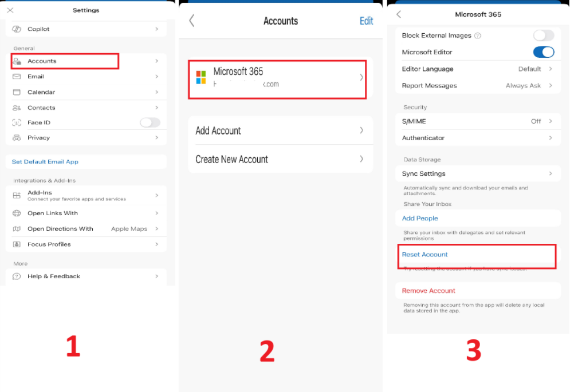Click Add People link
This screenshot has width=574, height=392.
420,218
